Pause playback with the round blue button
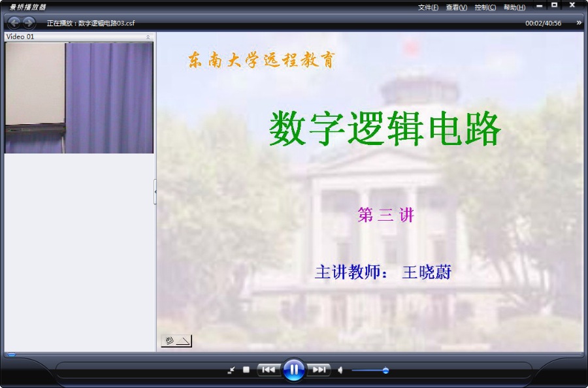Viewport: 588px width, 388px height. coord(293,370)
